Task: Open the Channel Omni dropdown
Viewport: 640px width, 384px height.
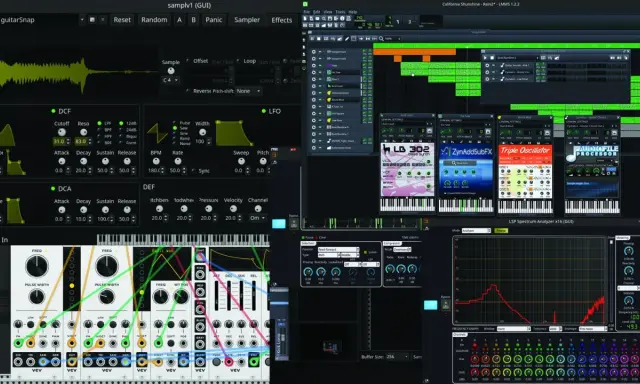Action: (x=258, y=218)
